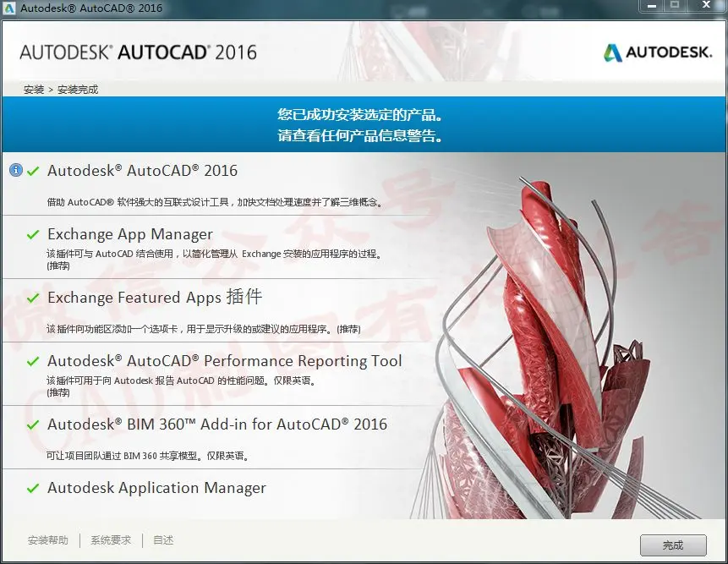
Task: Click the checkmark beside Performance Reporting Tool
Action: [33, 361]
